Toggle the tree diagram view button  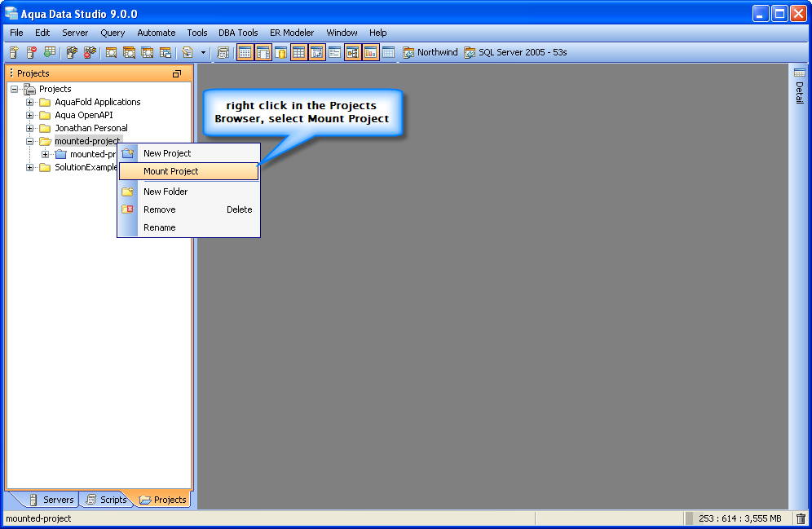pos(353,52)
